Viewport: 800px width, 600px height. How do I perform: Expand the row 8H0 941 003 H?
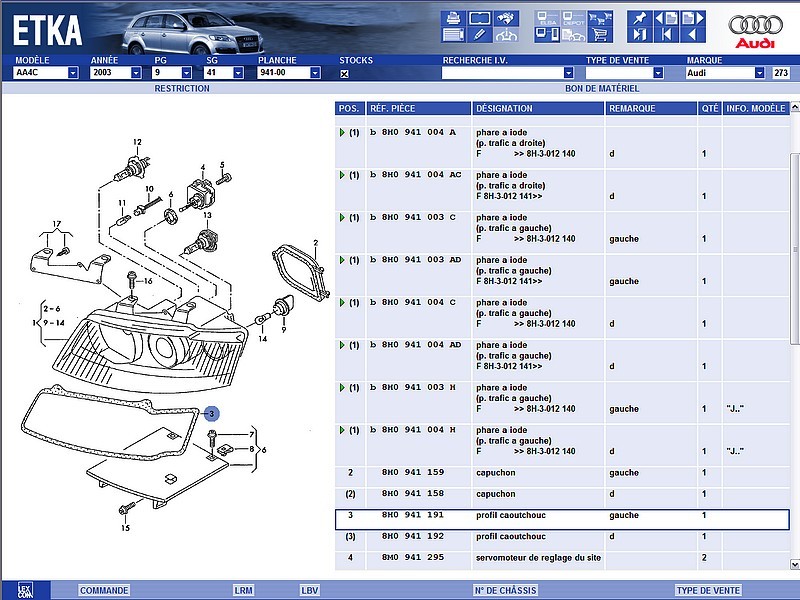342,388
